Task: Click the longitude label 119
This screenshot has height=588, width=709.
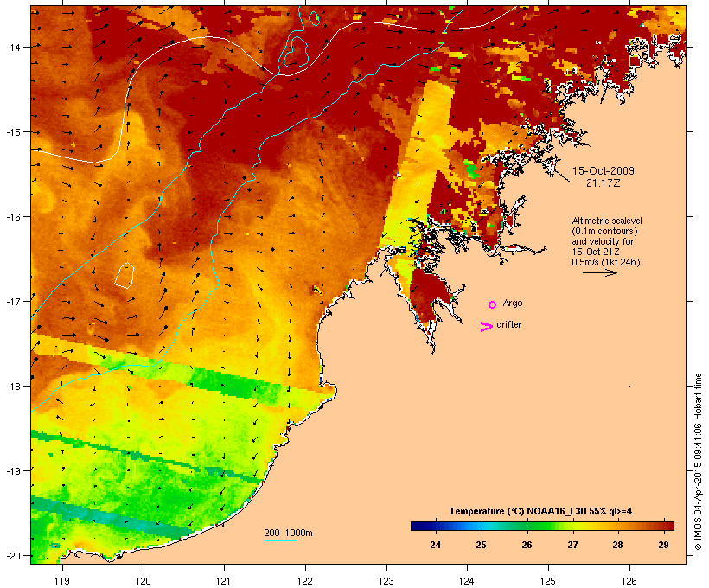Action: [x=62, y=581]
